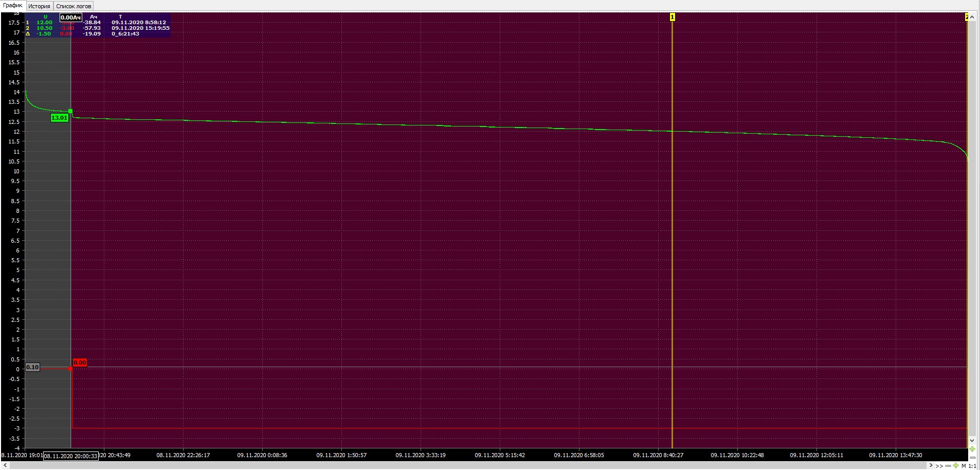Click time axis label 09.11.2020 8:40:27
980x470 pixels.
click(658, 455)
